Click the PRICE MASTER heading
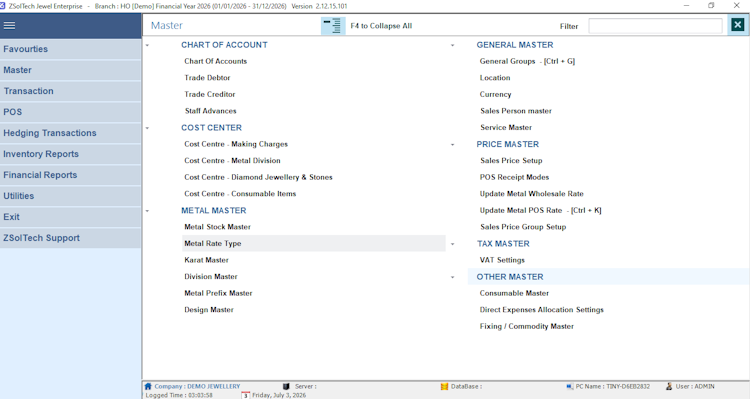750x399 pixels. pyautogui.click(x=507, y=144)
